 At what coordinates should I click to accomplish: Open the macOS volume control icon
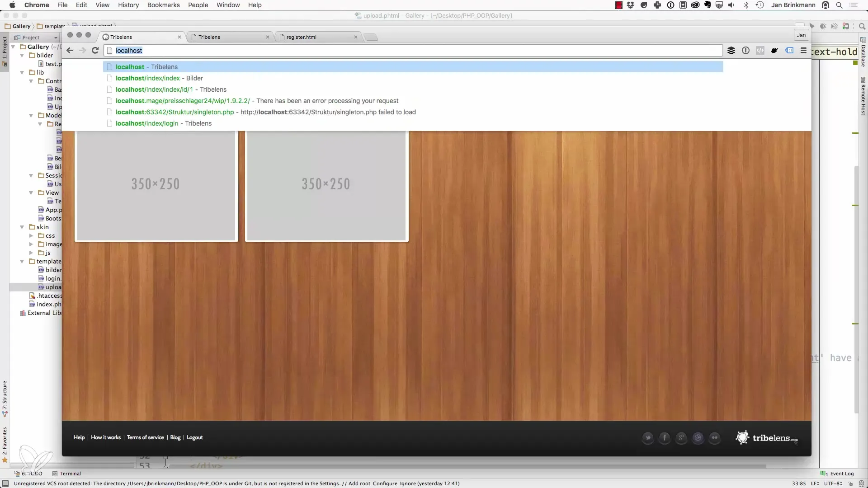click(x=731, y=5)
